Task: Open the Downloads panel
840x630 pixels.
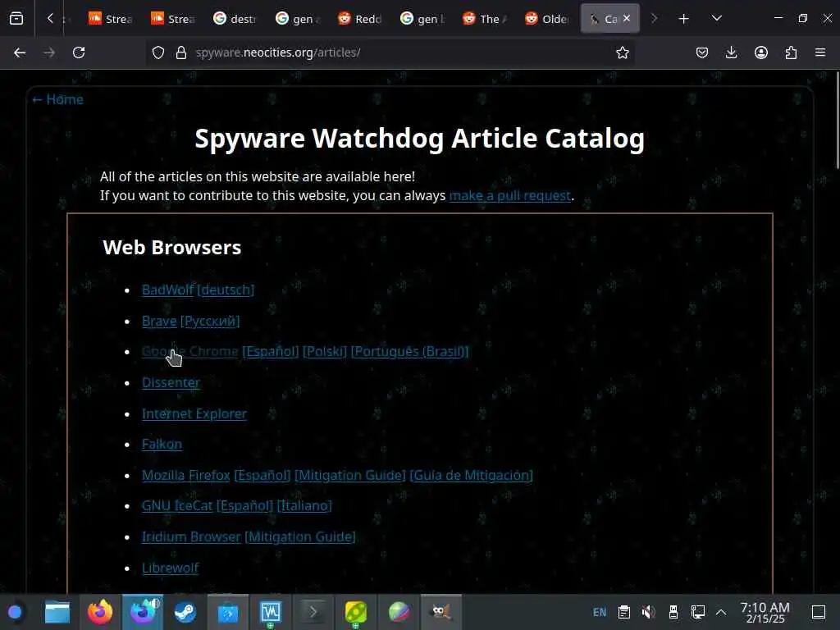Action: click(731, 52)
